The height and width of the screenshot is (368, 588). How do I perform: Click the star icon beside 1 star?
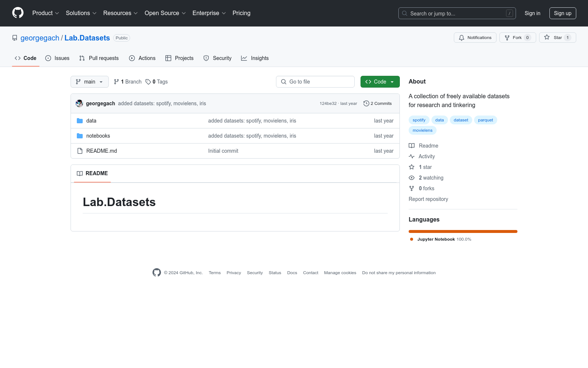(412, 167)
